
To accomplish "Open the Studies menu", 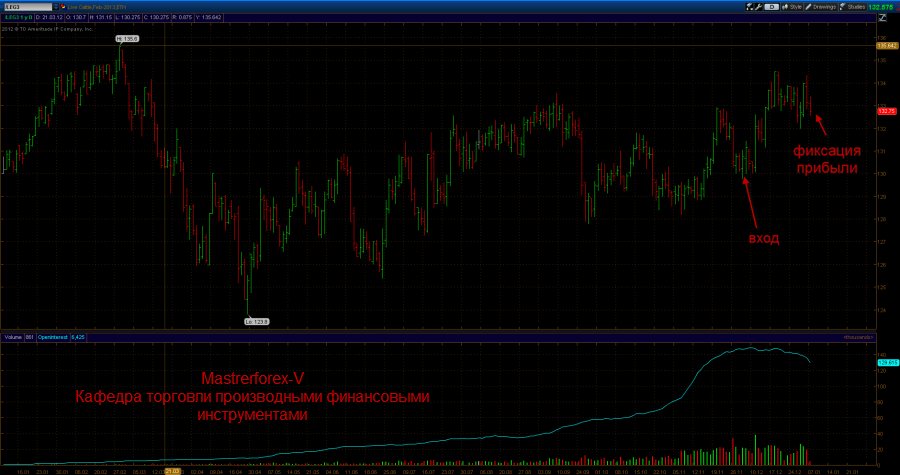I will (852, 7).
